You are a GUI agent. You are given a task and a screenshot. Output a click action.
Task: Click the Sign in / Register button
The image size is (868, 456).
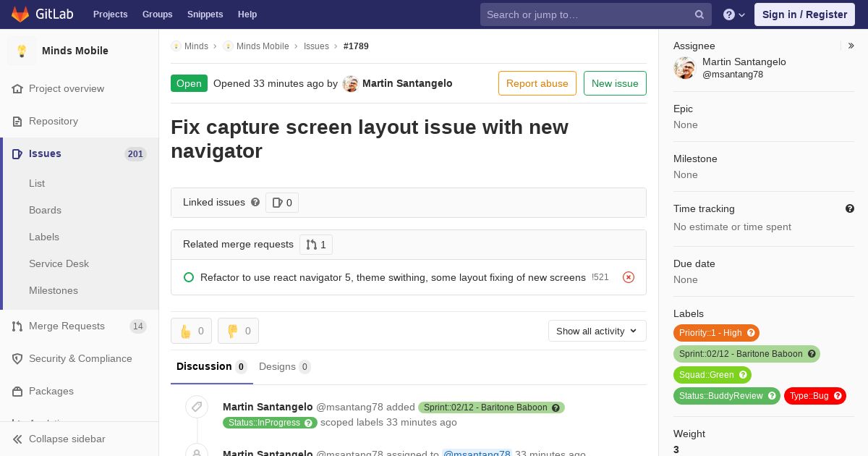(x=804, y=14)
